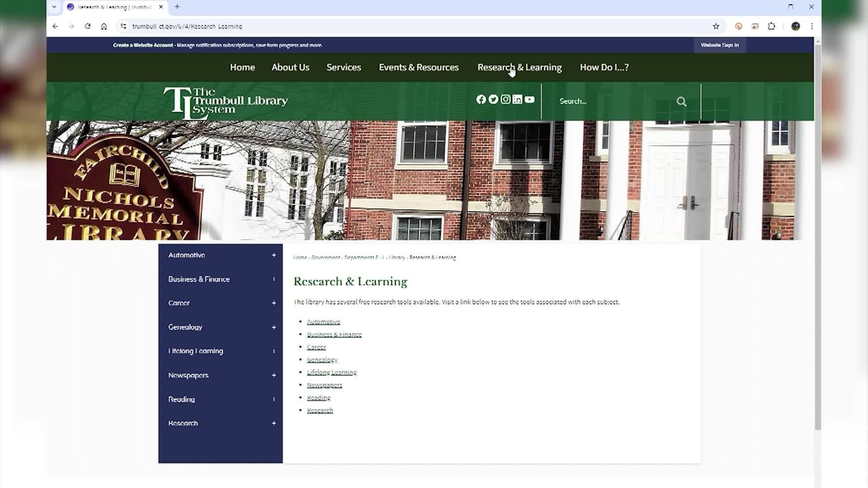Click the orange extension icon in toolbar
Image resolution: width=868 pixels, height=488 pixels.
739,26
